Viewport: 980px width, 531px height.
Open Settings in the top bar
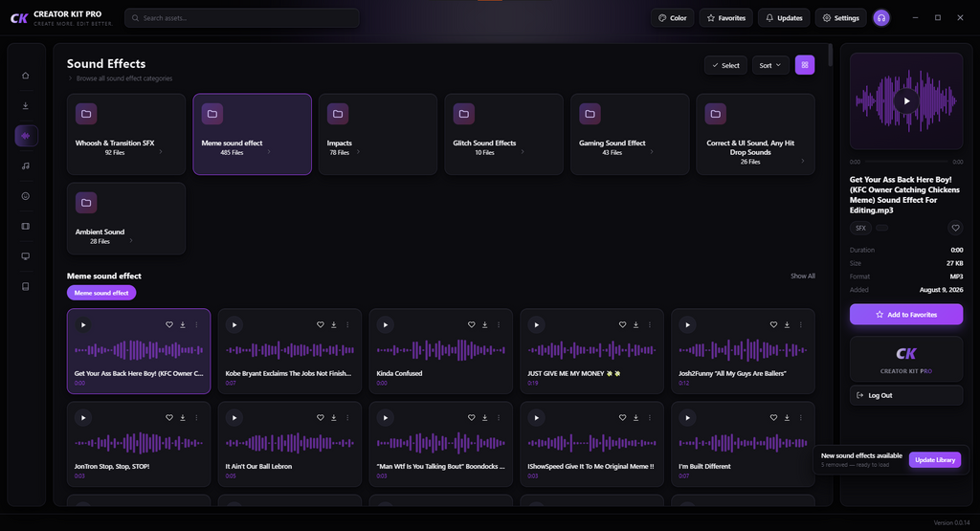click(840, 18)
